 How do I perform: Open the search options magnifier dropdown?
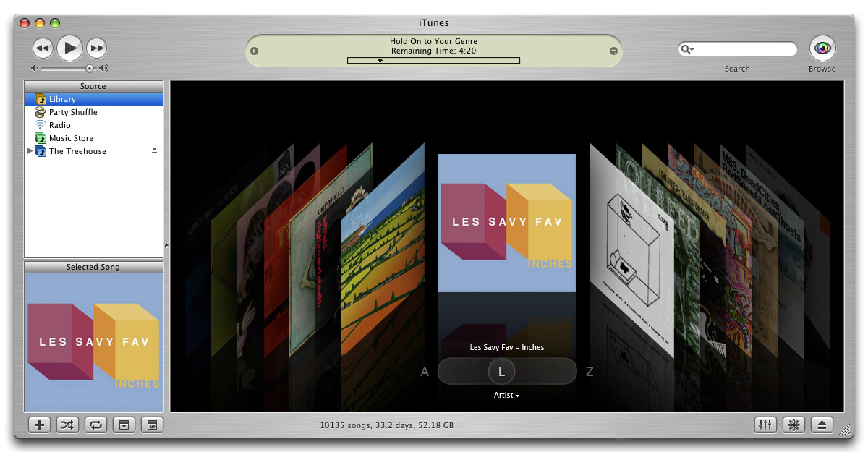pos(687,49)
